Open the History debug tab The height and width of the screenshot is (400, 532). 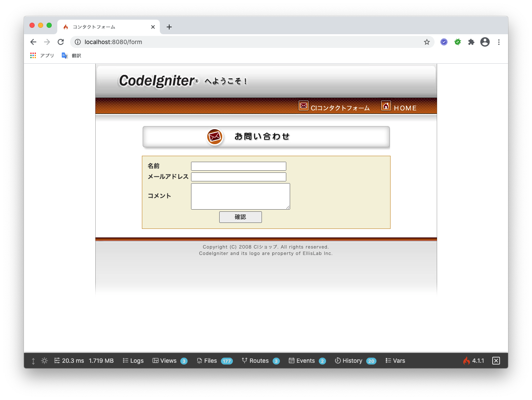tap(356, 361)
